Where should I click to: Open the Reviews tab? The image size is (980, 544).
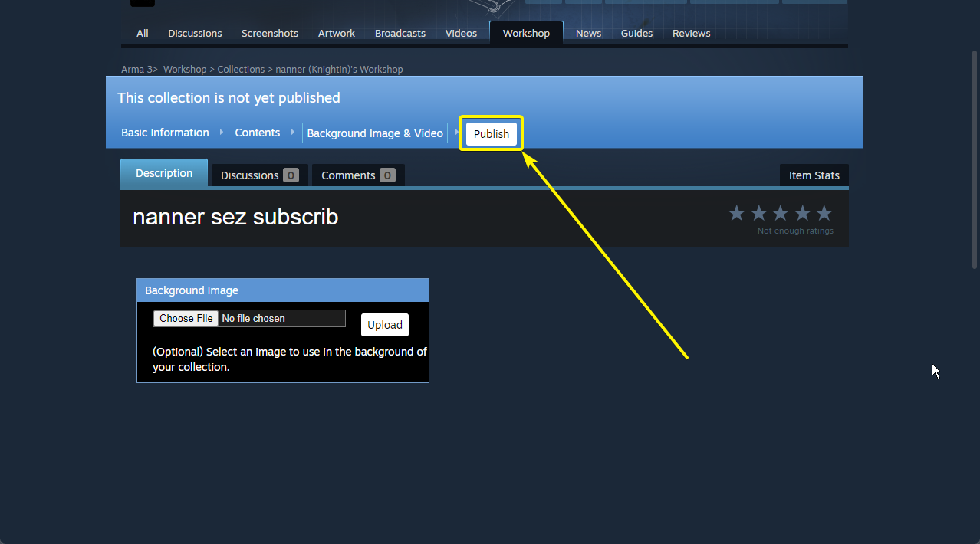(691, 33)
